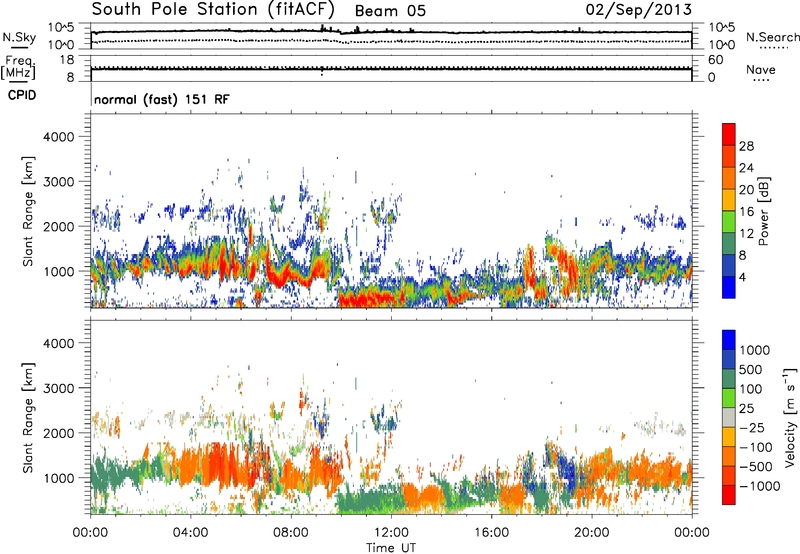Click the 'N.Sky' label
This screenshot has width=800, height=554.
point(19,37)
